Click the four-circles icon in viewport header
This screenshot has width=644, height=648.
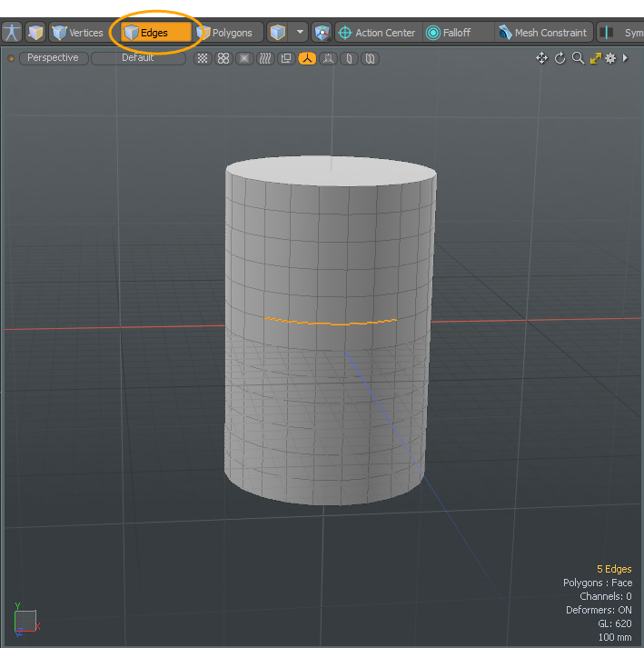pos(223,58)
